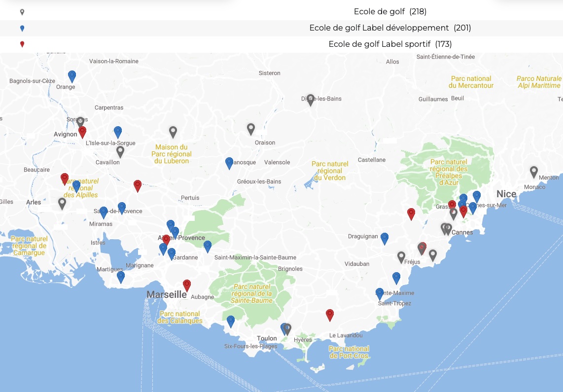Screen dimensions: 563x392
Task: Choose "Ecole de golf Label sportif" legend row
Action: pos(389,44)
